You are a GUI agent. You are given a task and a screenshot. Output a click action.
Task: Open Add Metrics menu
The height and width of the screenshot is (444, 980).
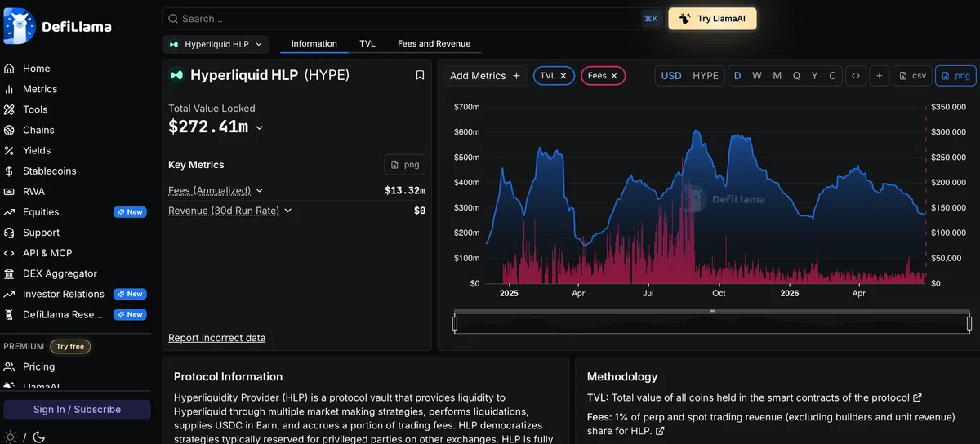point(485,76)
